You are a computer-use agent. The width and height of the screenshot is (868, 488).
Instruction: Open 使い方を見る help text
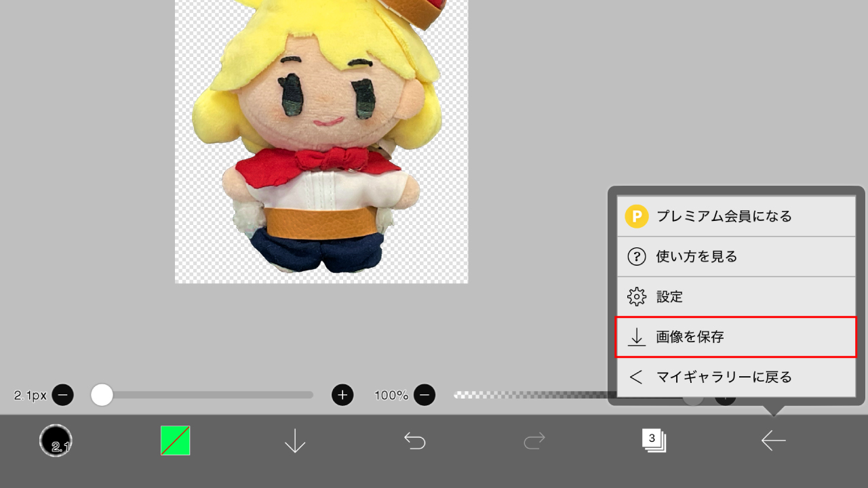[x=696, y=257]
